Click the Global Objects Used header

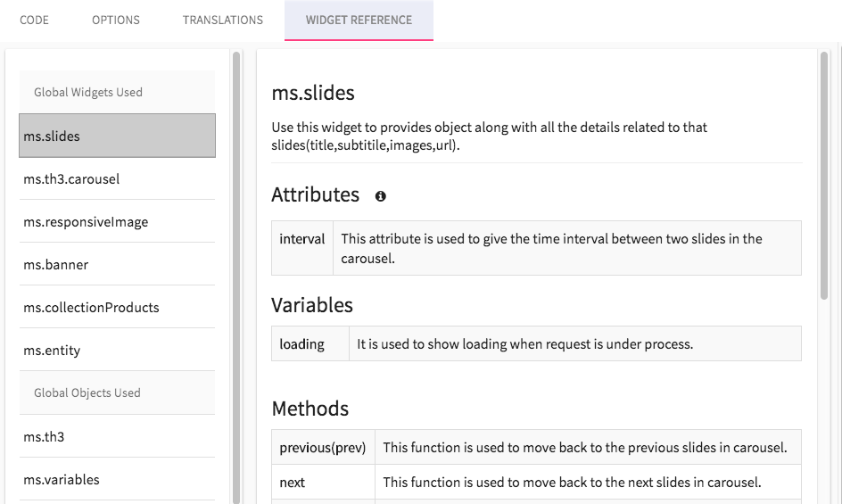pos(117,392)
